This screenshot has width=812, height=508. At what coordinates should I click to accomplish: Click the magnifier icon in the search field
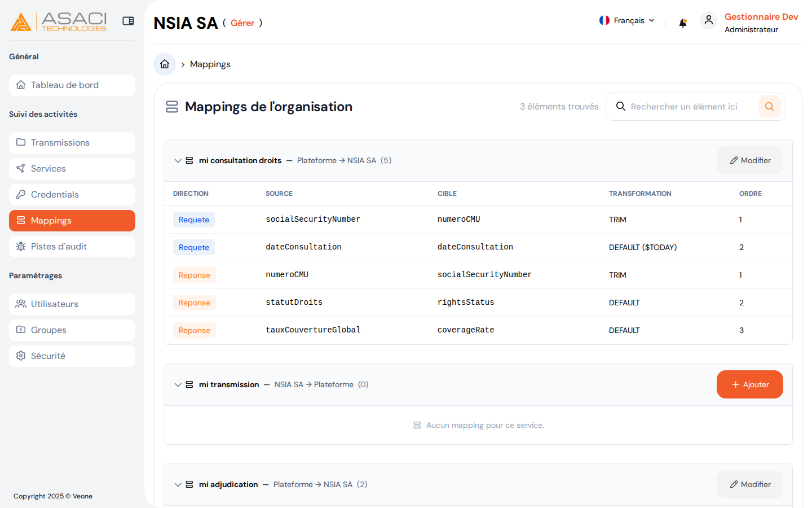pos(621,106)
